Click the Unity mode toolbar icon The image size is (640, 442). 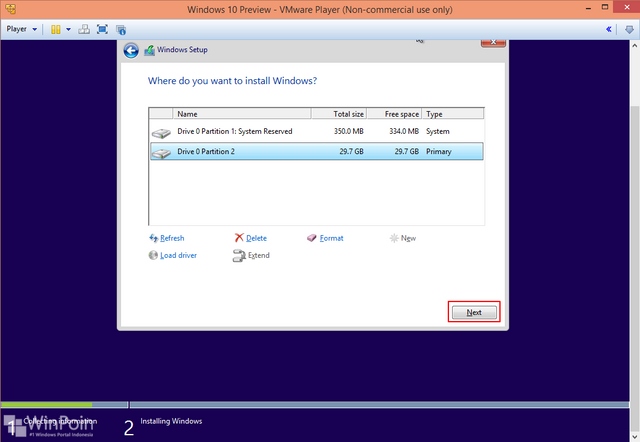[x=121, y=29]
